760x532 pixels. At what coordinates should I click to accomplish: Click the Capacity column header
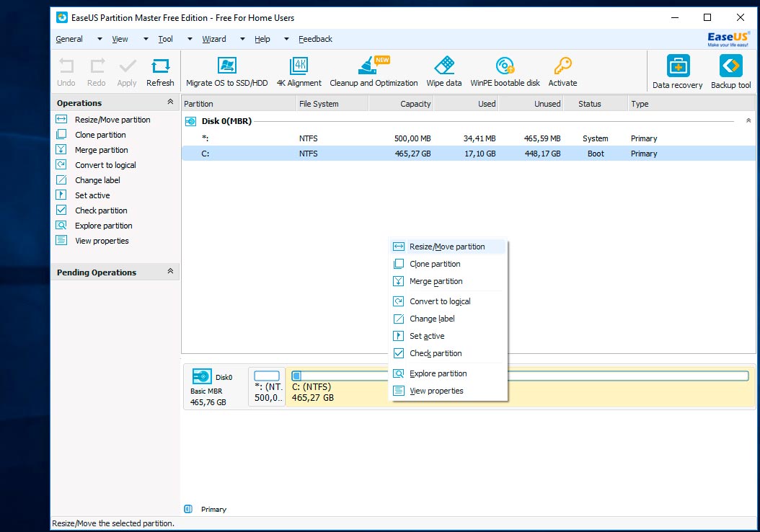coord(401,104)
